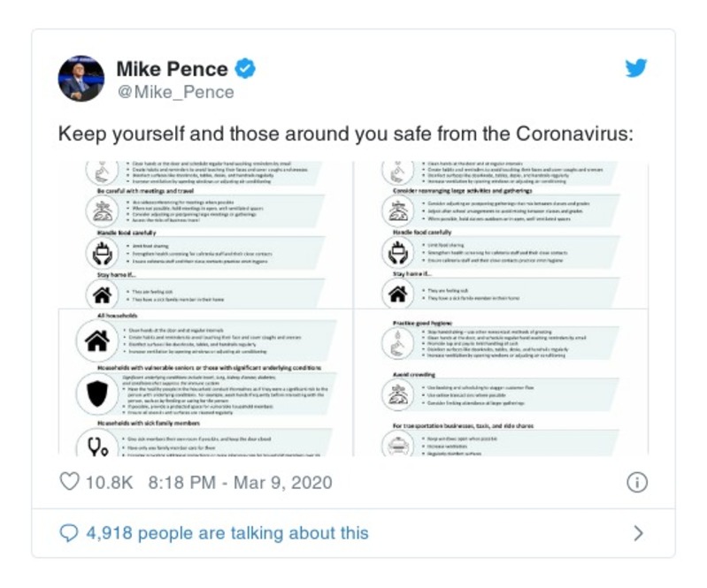This screenshot has height=588, width=707.
Task: Click the 10.8K likes count
Action: (109, 483)
